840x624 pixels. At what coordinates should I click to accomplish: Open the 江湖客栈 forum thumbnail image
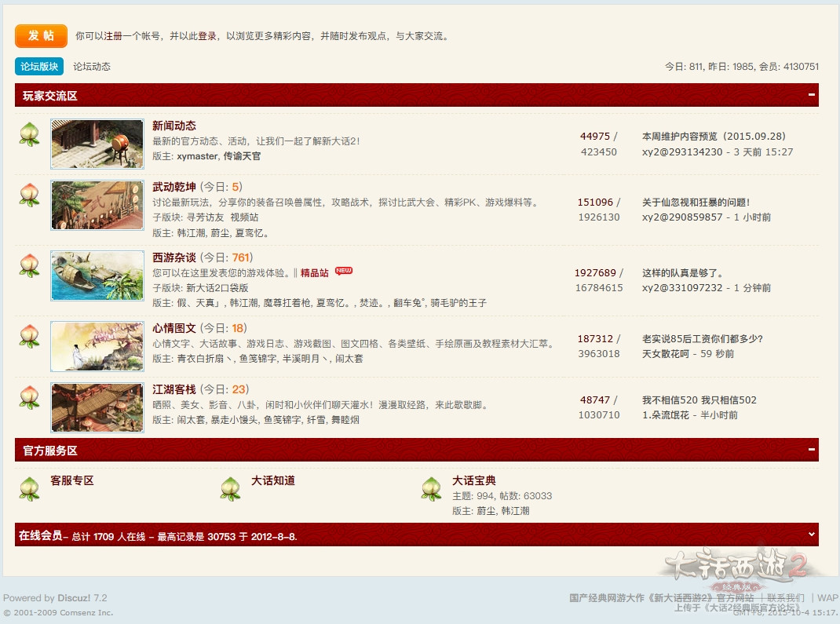pos(97,407)
